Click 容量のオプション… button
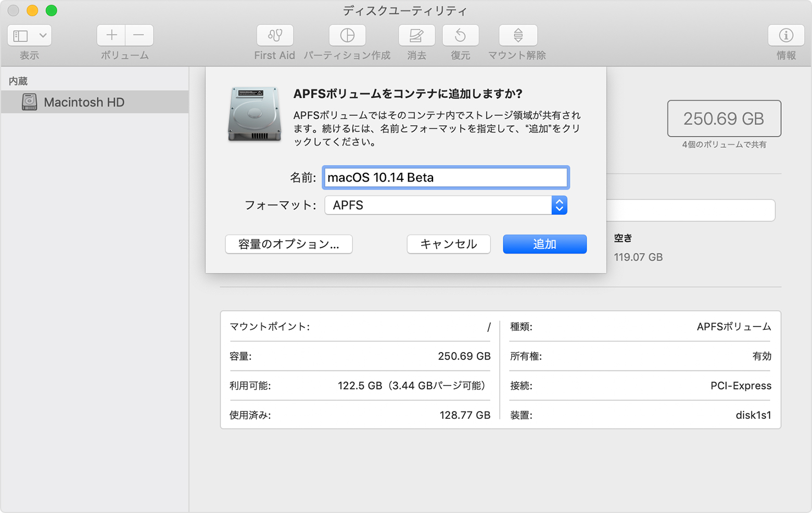 click(x=289, y=244)
